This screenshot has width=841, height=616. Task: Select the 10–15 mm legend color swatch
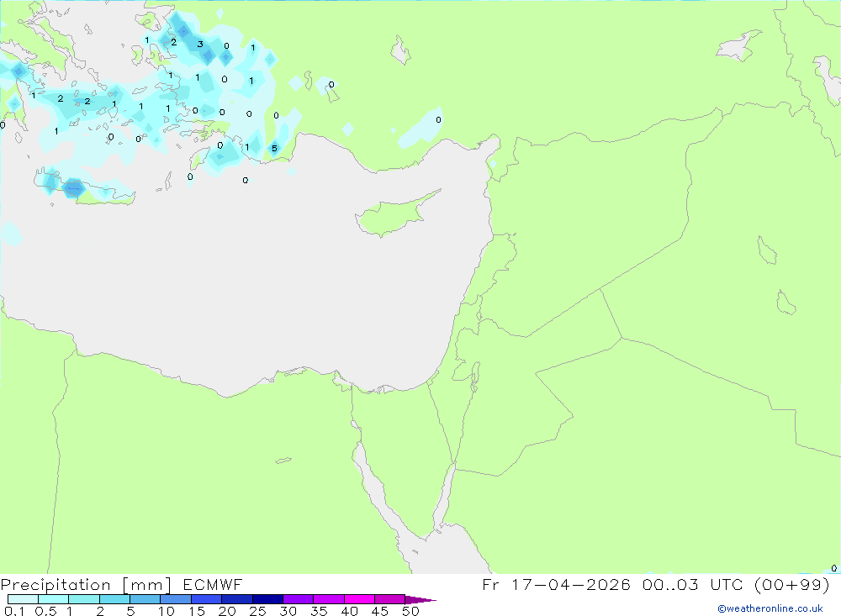point(176,599)
